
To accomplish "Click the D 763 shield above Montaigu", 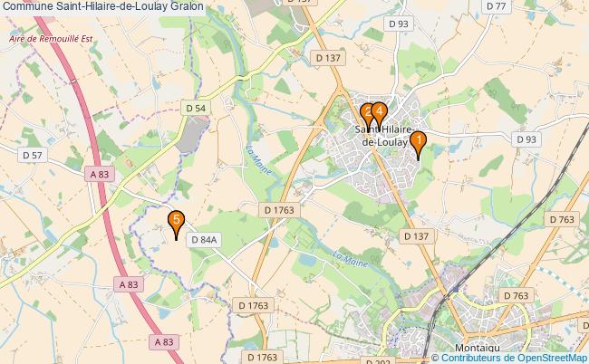I will pyautogui.click(x=517, y=296).
